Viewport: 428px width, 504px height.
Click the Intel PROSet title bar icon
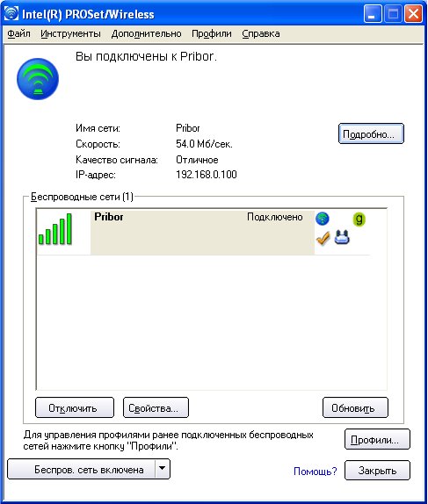(11, 14)
